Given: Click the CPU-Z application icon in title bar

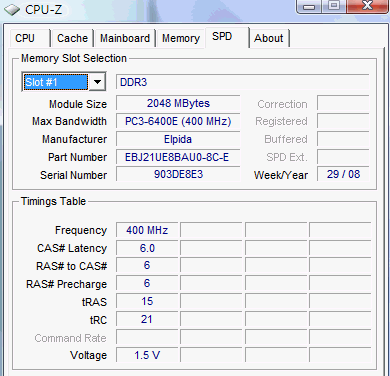Looking at the screenshot, I should point(12,10).
